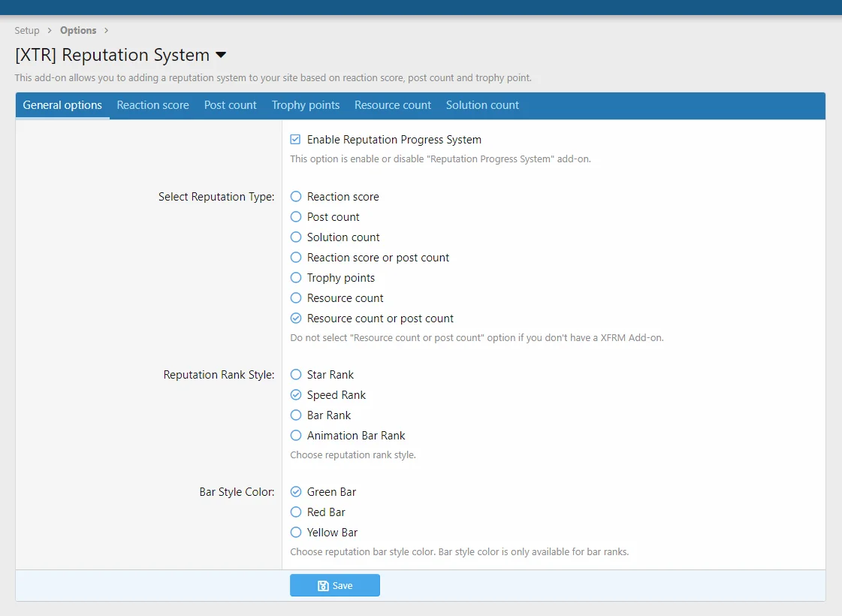Select Solution count reputation type

tap(296, 237)
